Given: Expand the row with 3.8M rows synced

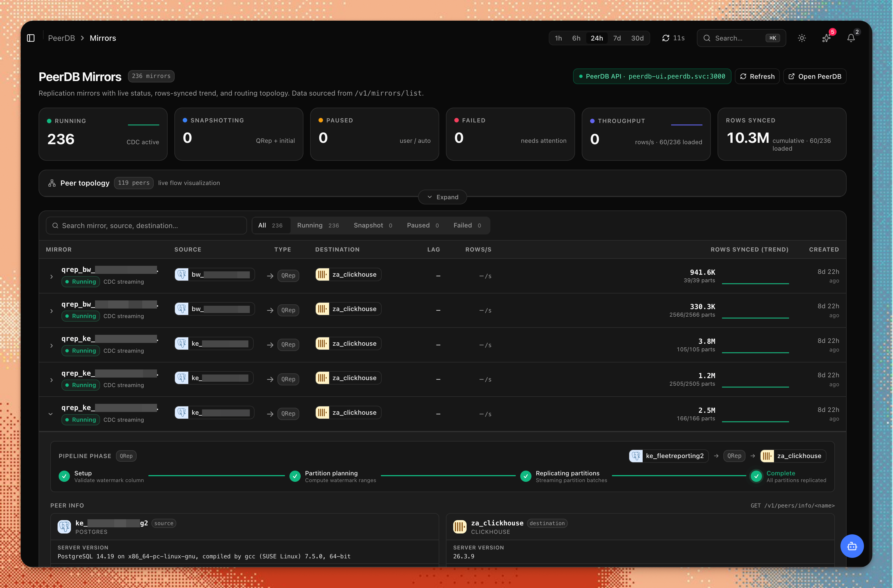Looking at the screenshot, I should (51, 346).
